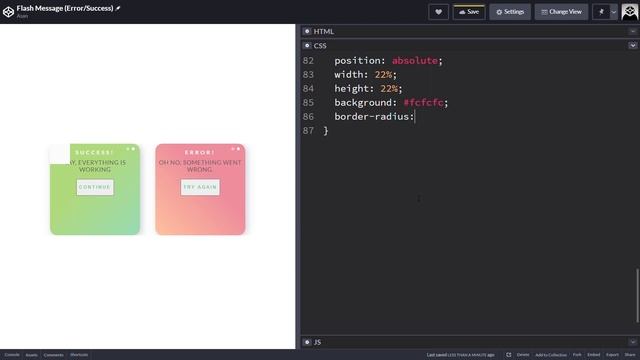Click the 'absolute' value on line 82
640x360 pixels.
tap(415, 60)
